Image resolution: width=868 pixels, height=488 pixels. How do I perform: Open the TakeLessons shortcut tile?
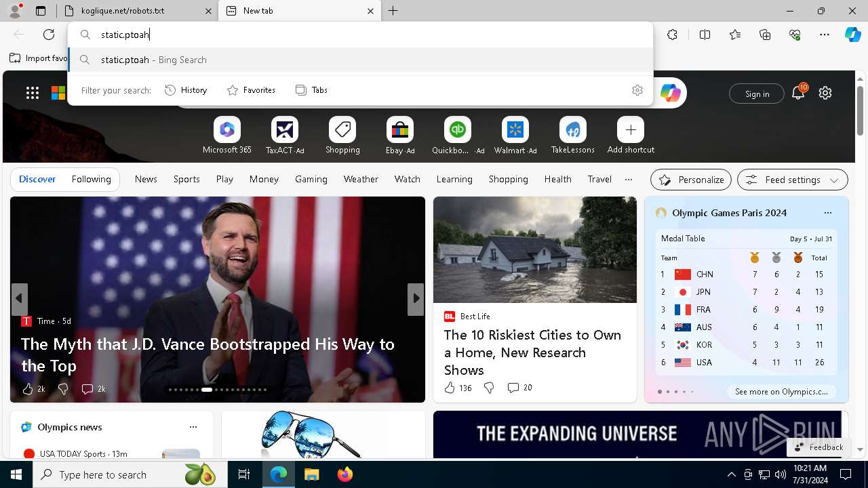[x=573, y=129]
